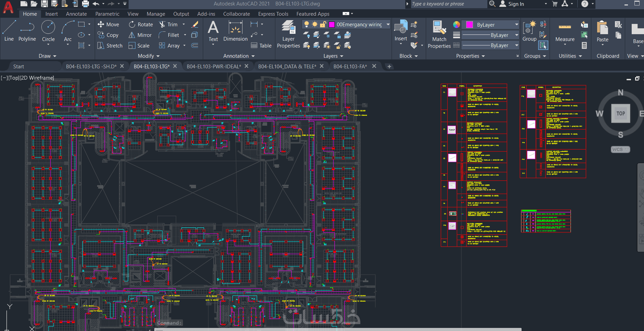This screenshot has width=644, height=331.
Task: Click Match Properties tool
Action: [439, 34]
